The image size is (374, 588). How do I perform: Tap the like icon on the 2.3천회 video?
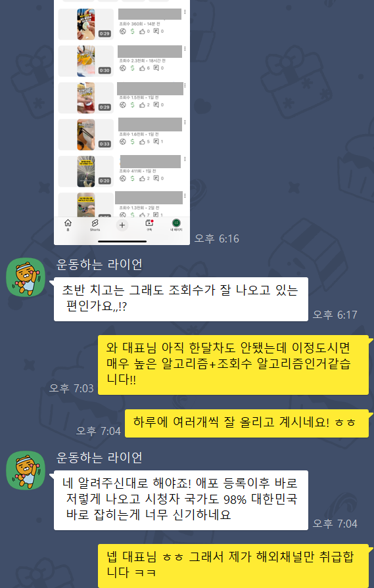point(142,68)
